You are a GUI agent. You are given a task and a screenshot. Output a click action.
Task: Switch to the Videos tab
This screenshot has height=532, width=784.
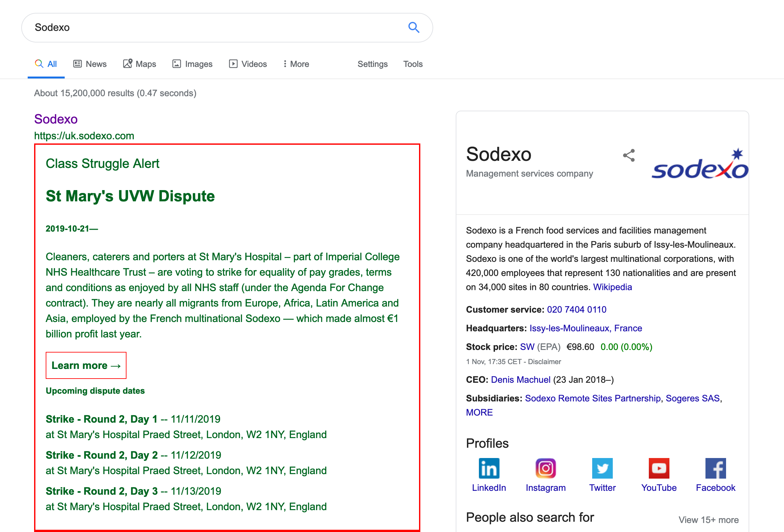[248, 64]
